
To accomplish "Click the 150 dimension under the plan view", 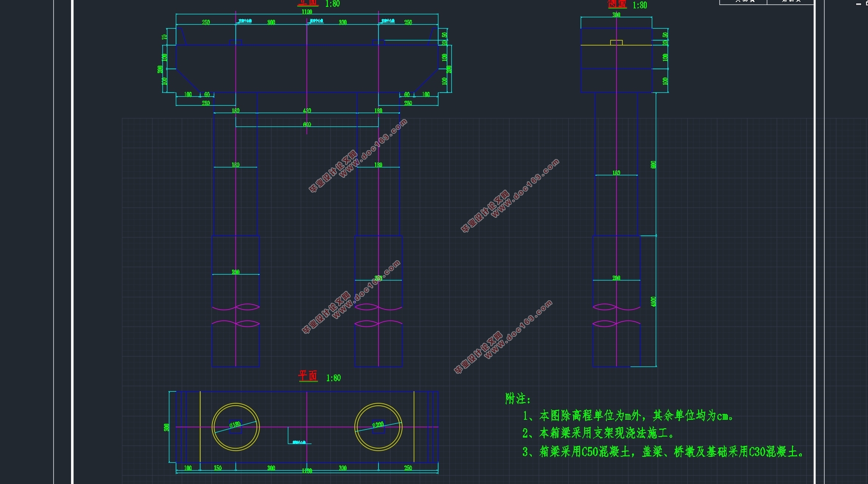I will pyautogui.click(x=218, y=468).
